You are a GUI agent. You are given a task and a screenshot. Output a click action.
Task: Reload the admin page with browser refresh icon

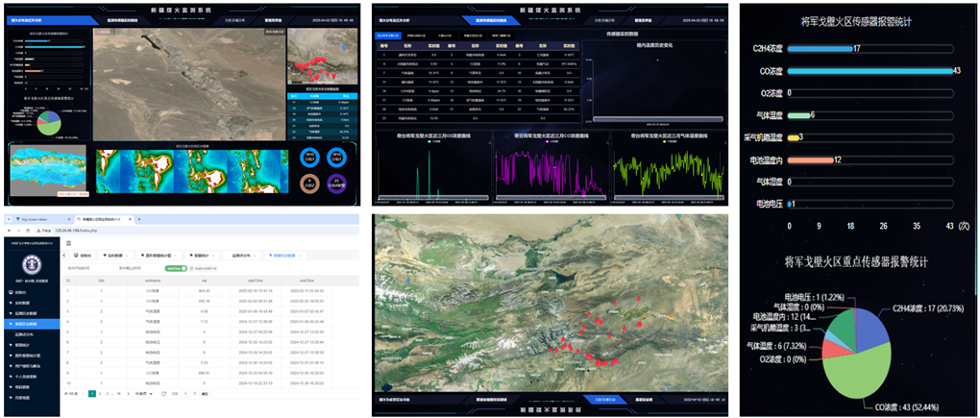tap(28, 232)
